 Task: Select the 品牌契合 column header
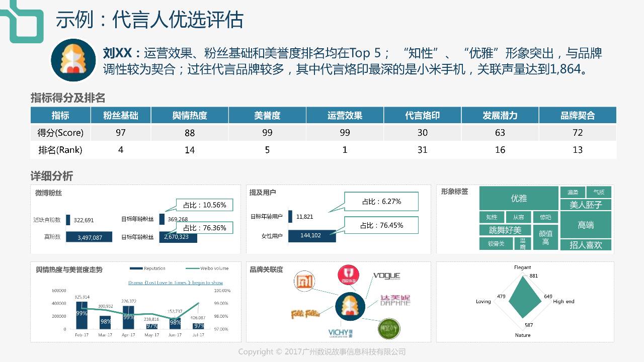pyautogui.click(x=578, y=115)
